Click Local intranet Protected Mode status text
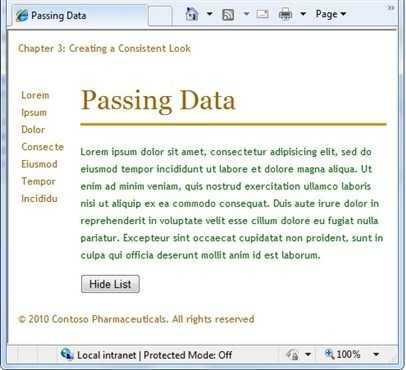The image size is (406, 370). [x=154, y=355]
